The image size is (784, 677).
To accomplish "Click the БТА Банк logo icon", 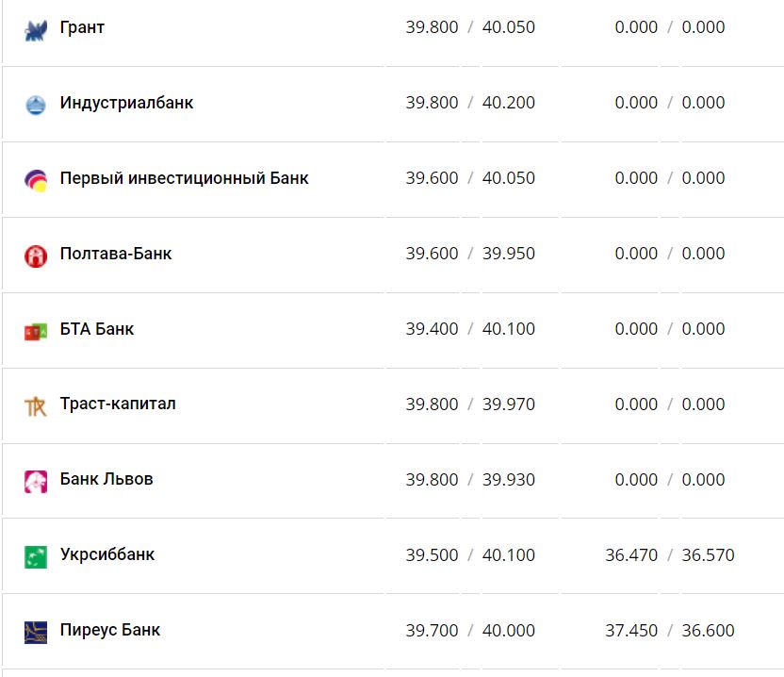I will click(36, 331).
